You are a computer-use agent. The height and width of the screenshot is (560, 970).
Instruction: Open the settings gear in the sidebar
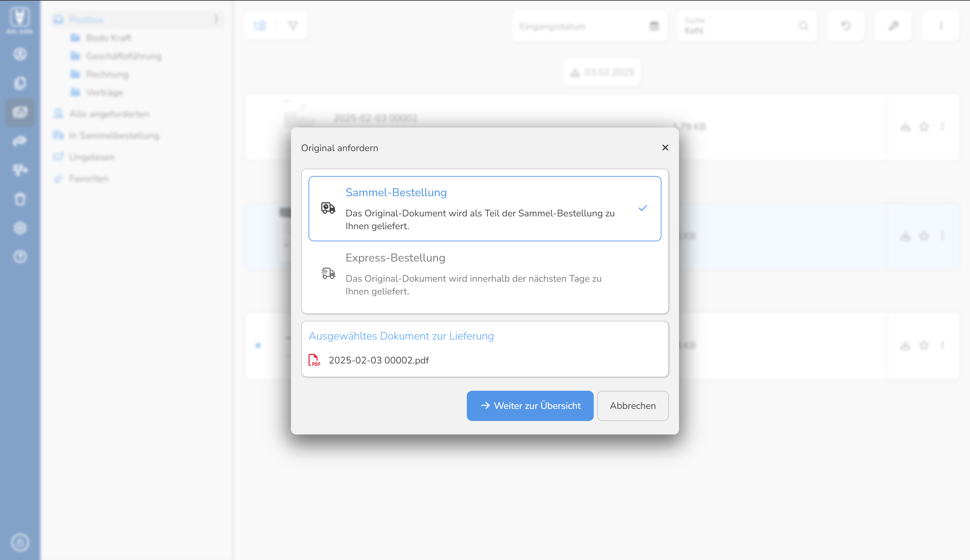coord(21,228)
